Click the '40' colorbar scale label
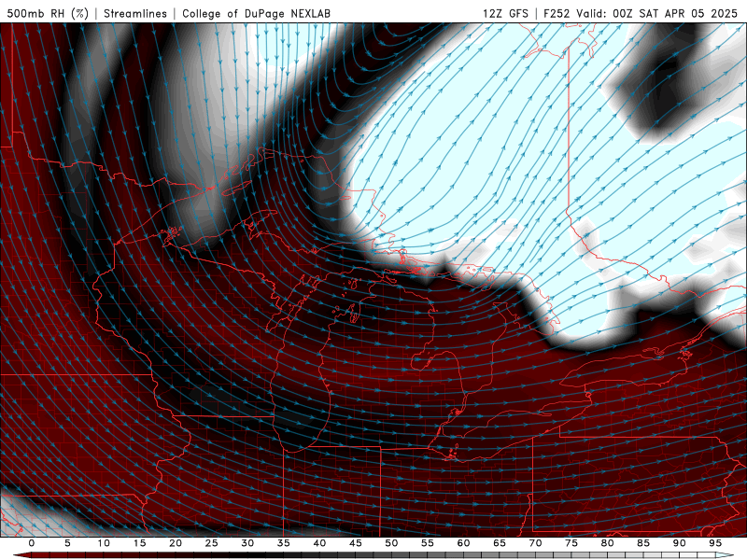747x560 pixels. coord(319,543)
